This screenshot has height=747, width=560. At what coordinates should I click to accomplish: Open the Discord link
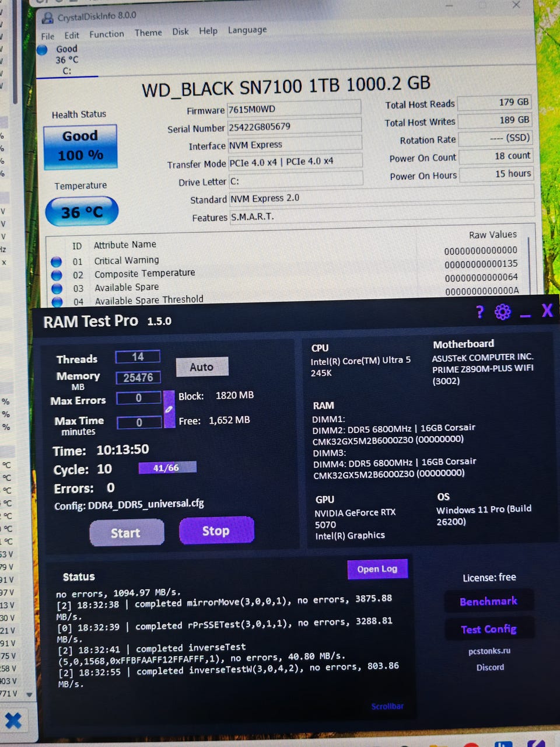(x=490, y=667)
